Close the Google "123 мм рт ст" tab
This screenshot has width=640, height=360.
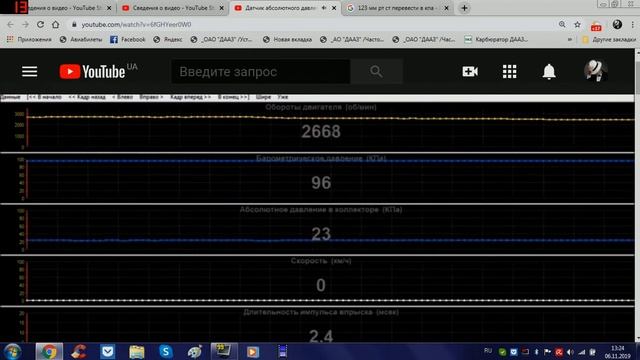[x=446, y=8]
